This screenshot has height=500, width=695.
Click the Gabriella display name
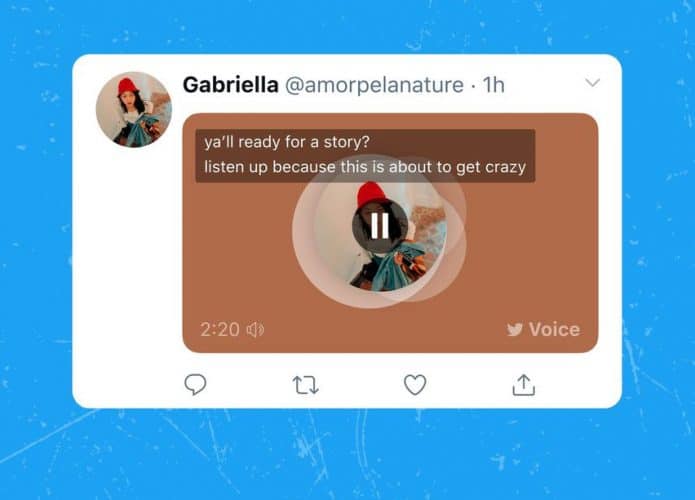(230, 85)
